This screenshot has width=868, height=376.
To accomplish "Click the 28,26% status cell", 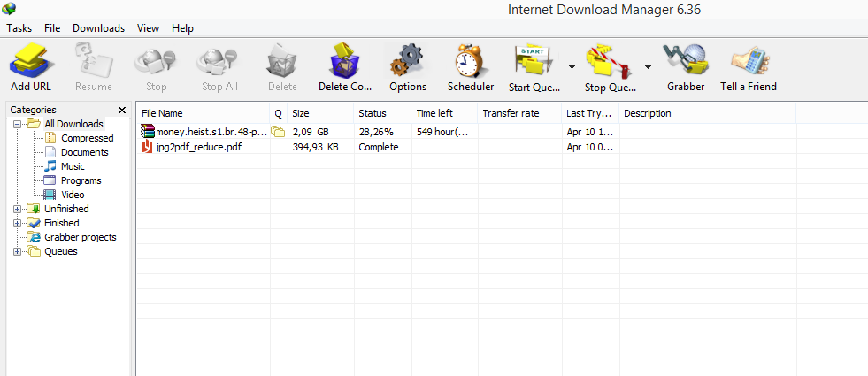I will (376, 132).
